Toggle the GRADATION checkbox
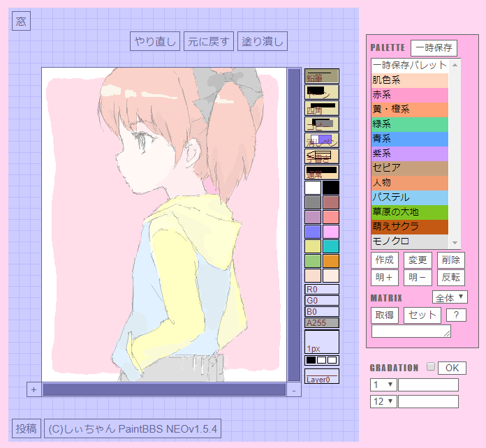This screenshot has width=486, height=448. [x=430, y=367]
